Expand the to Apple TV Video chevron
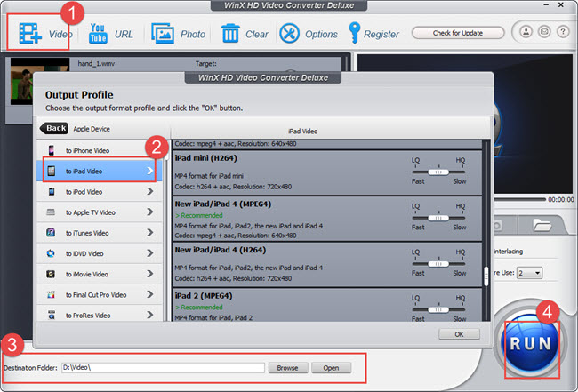Viewport: 578px width, 392px height. pos(149,212)
